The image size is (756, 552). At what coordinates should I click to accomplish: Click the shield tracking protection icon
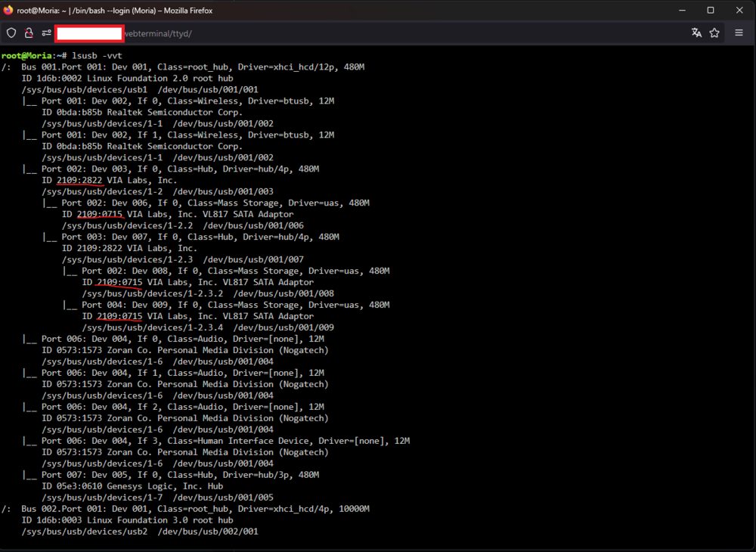11,33
